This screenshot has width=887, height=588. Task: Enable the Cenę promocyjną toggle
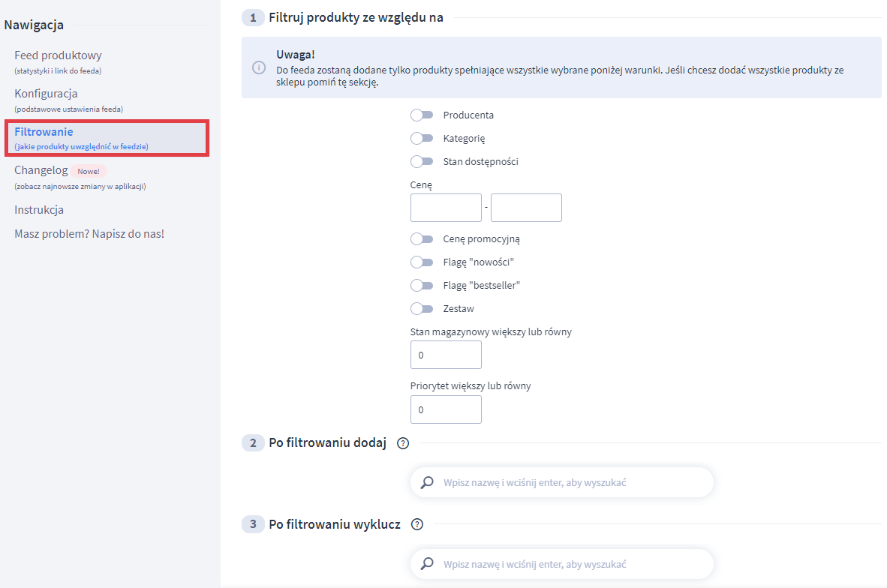[422, 238]
